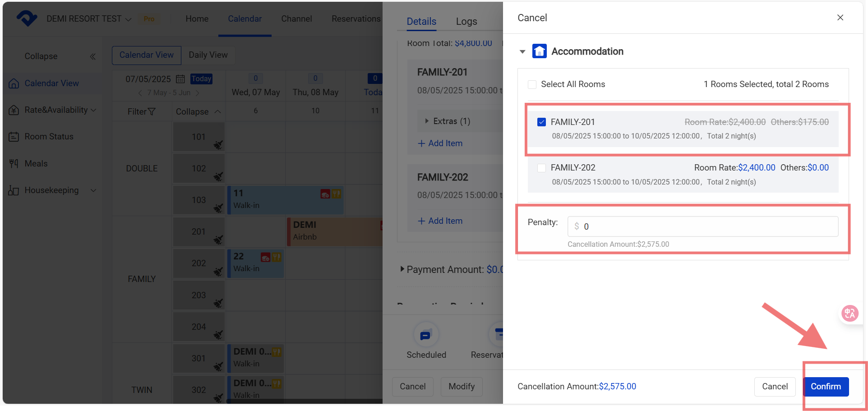Screen dimensions: 868x411
Task: Open the Daily View tab
Action: [208, 55]
